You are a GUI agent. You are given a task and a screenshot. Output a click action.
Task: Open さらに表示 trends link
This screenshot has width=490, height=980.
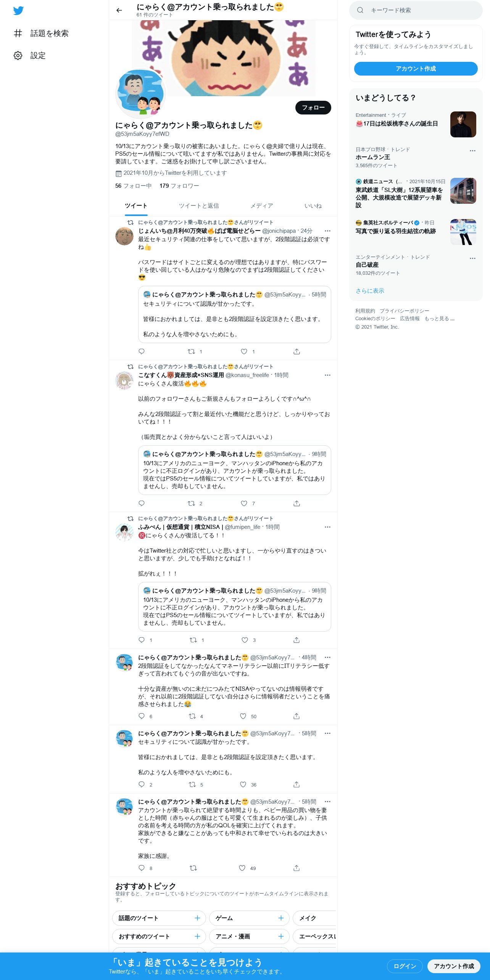(370, 291)
